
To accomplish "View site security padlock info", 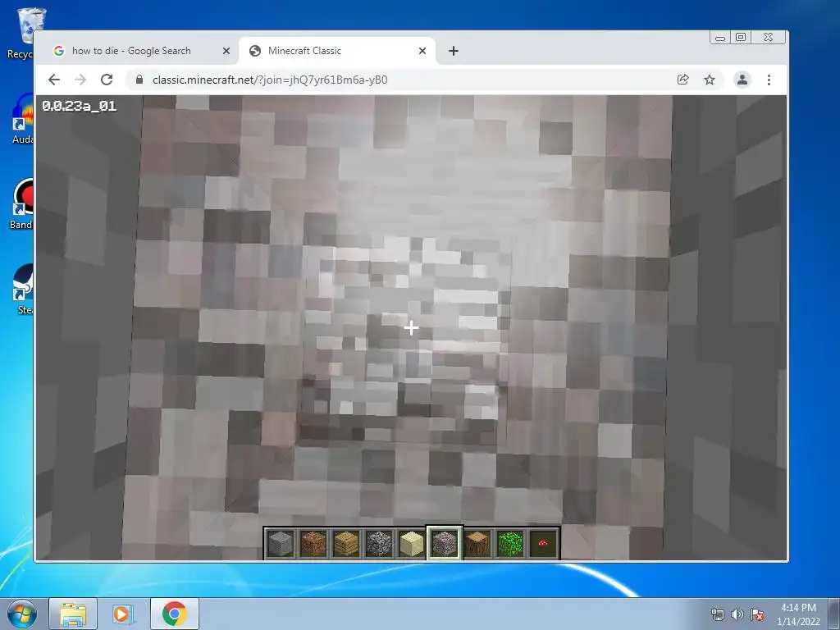I will (x=139, y=80).
